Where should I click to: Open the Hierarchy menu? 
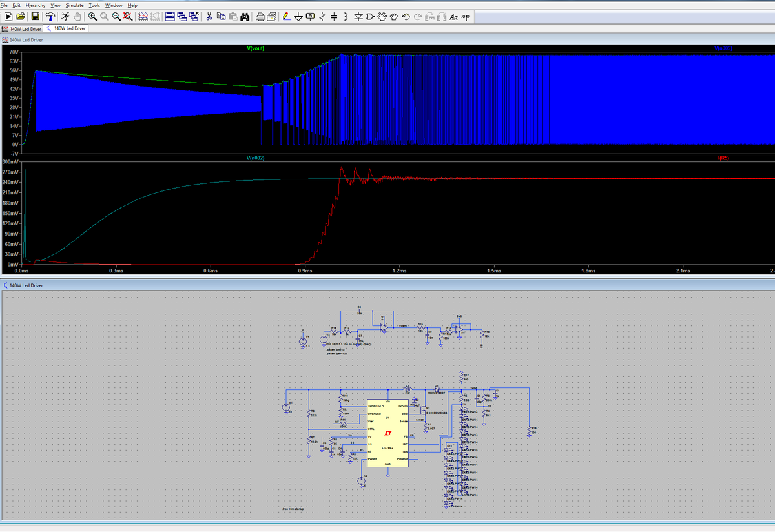click(x=35, y=5)
